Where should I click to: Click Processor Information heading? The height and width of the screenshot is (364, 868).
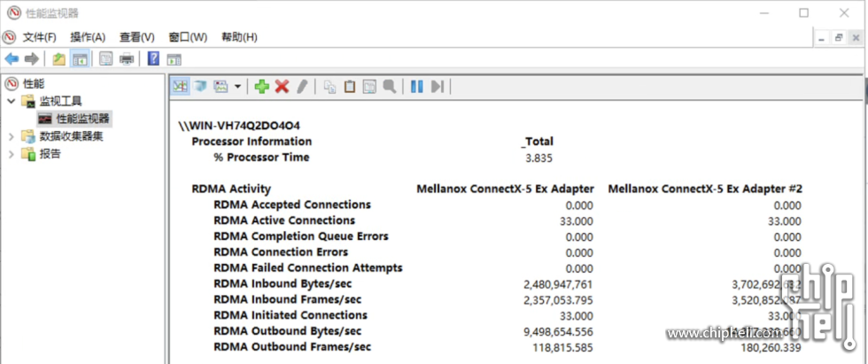(252, 141)
